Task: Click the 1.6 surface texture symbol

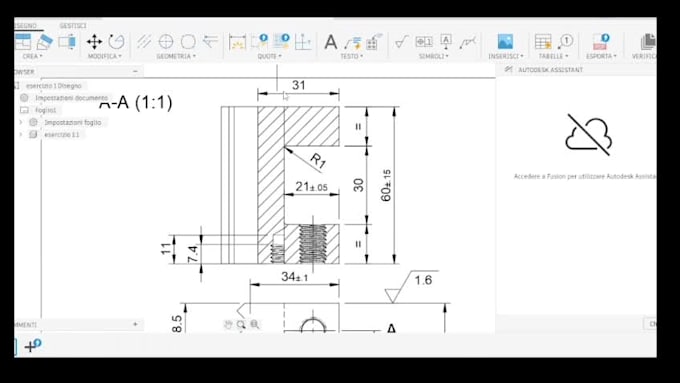Action: click(412, 286)
